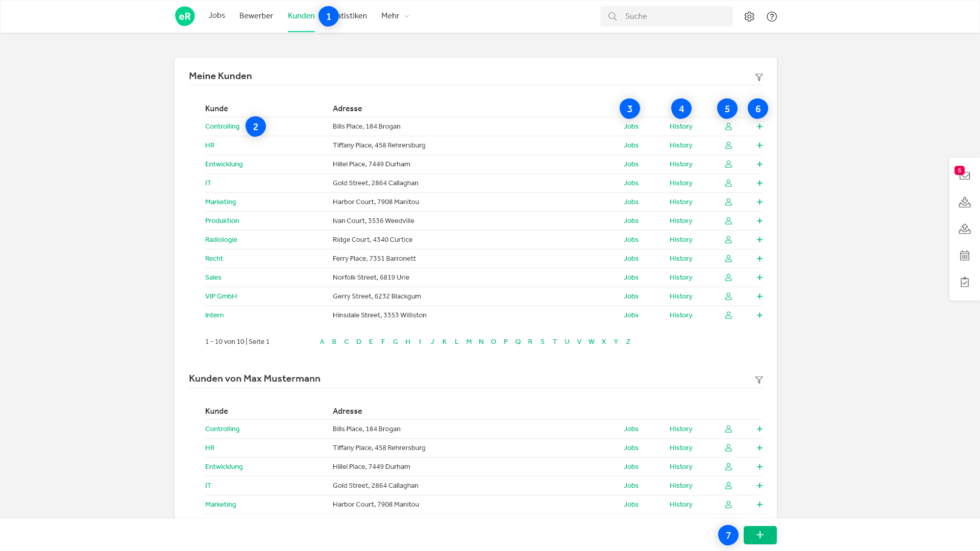980x551 pixels.
Task: Click the '1 - 10 von 10 | Seite 1' pagination text
Action: pyautogui.click(x=237, y=342)
